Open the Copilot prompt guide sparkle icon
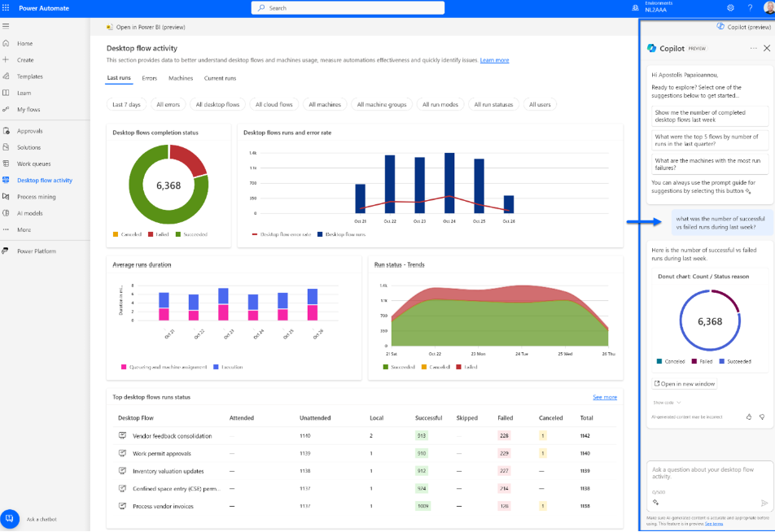The image size is (775, 532). point(655,502)
